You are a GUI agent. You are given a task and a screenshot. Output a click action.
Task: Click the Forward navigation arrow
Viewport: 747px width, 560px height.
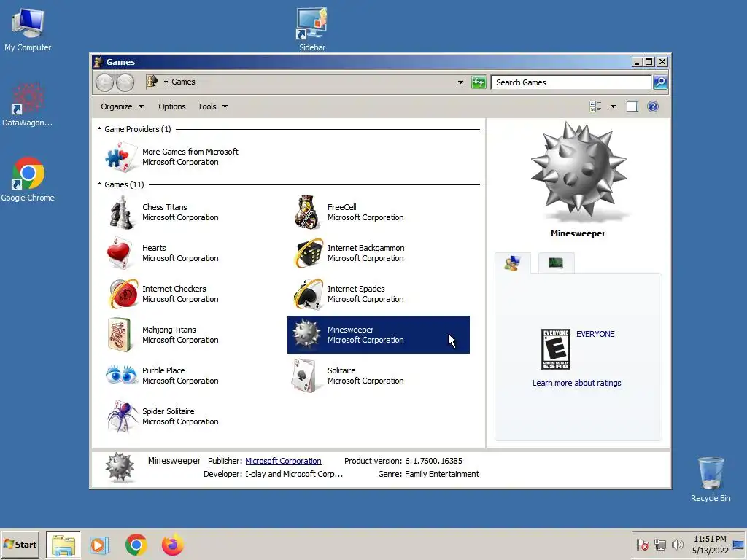125,82
